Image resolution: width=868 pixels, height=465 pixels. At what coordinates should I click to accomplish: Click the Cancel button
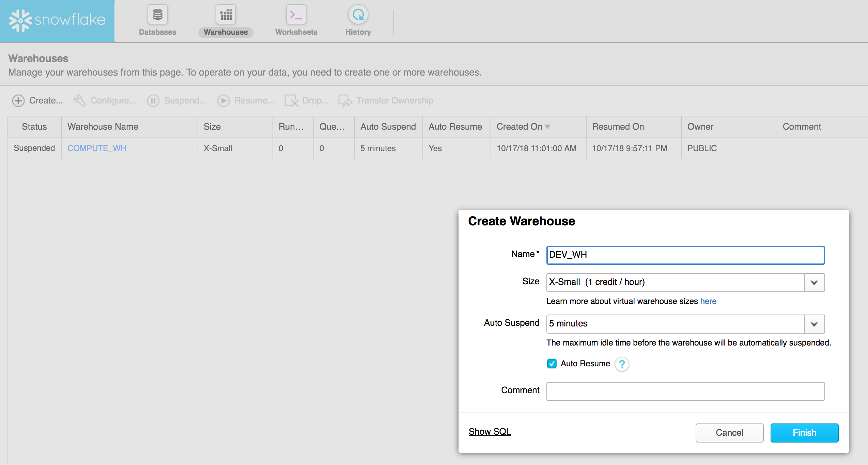[x=729, y=433]
